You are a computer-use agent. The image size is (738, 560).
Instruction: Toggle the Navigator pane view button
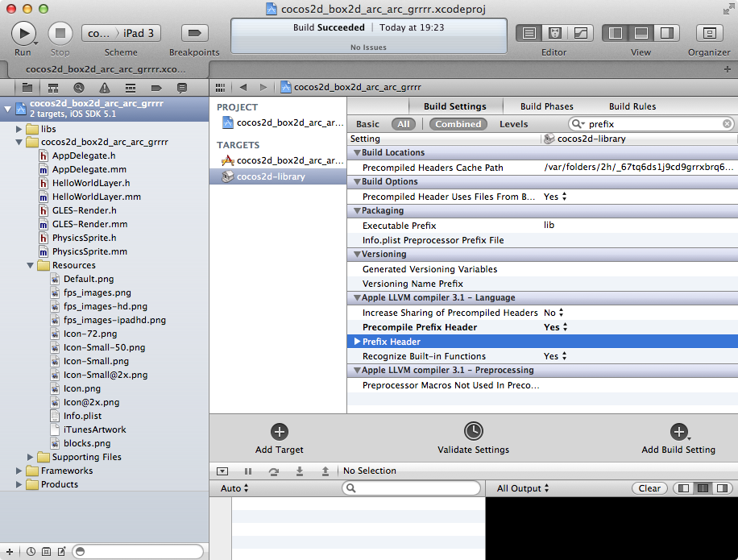pyautogui.click(x=616, y=33)
